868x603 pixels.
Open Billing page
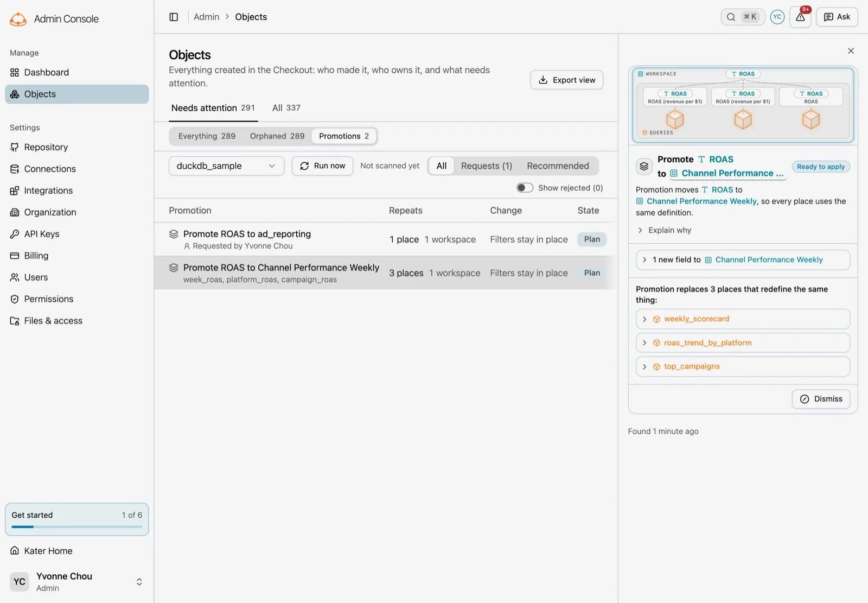76,256
